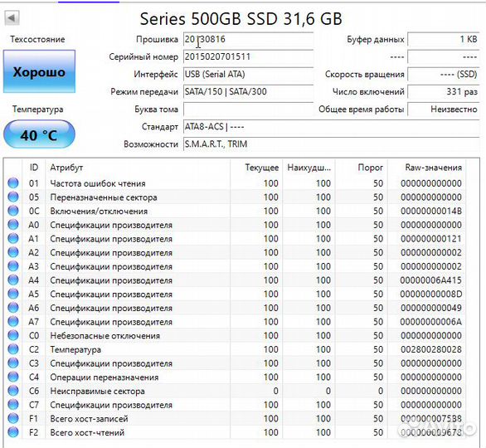Click status circle for attribute A1
This screenshot has width=486, height=448.
point(13,239)
